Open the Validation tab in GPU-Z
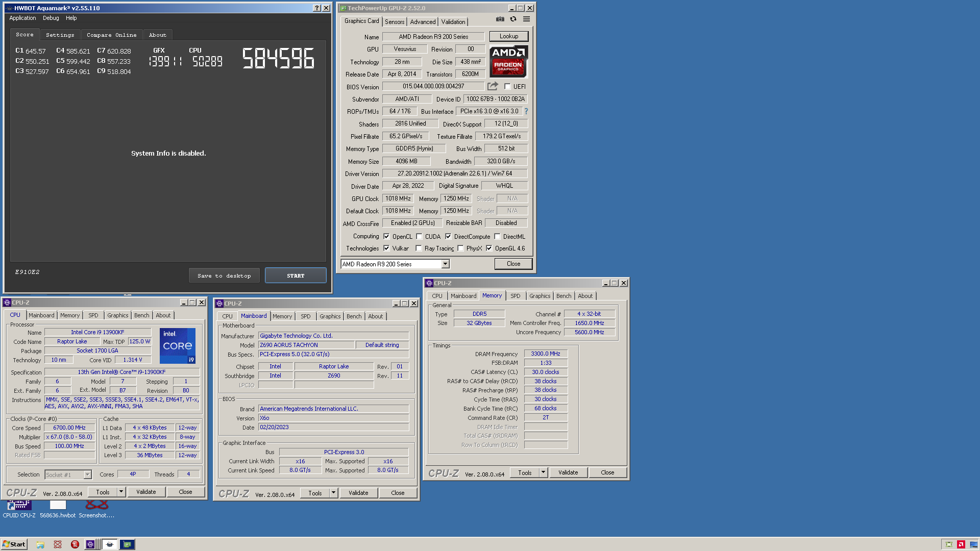 453,22
